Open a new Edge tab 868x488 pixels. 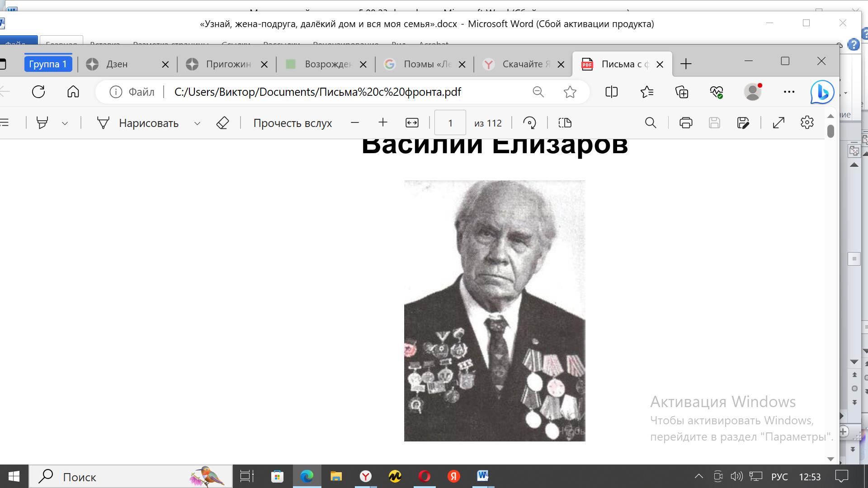point(686,64)
